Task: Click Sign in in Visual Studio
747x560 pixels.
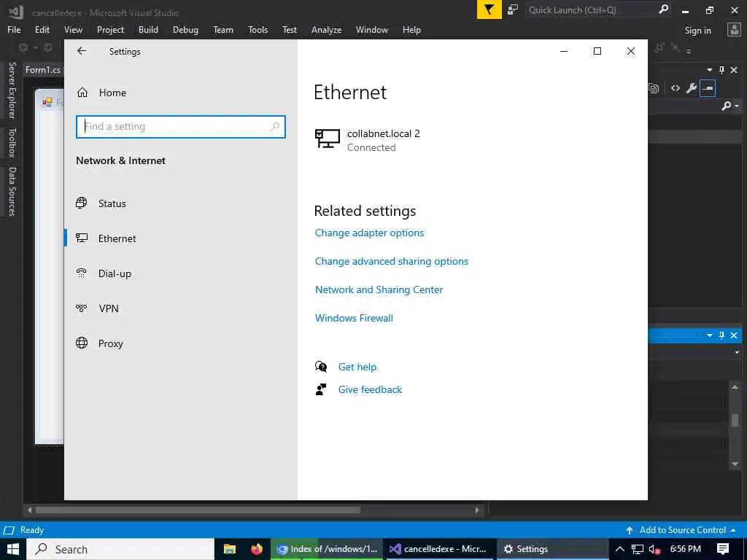Action: click(697, 30)
